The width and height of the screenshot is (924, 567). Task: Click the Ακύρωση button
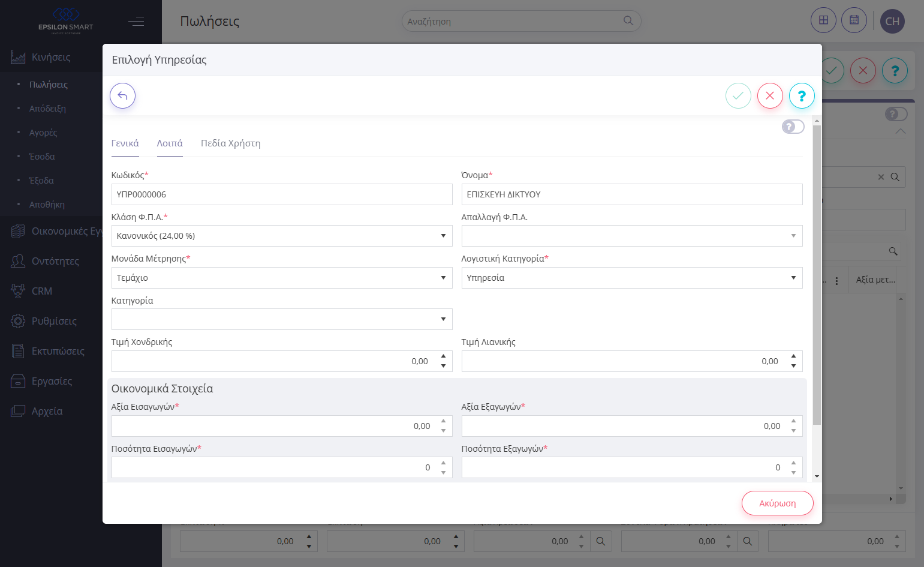tap(778, 503)
